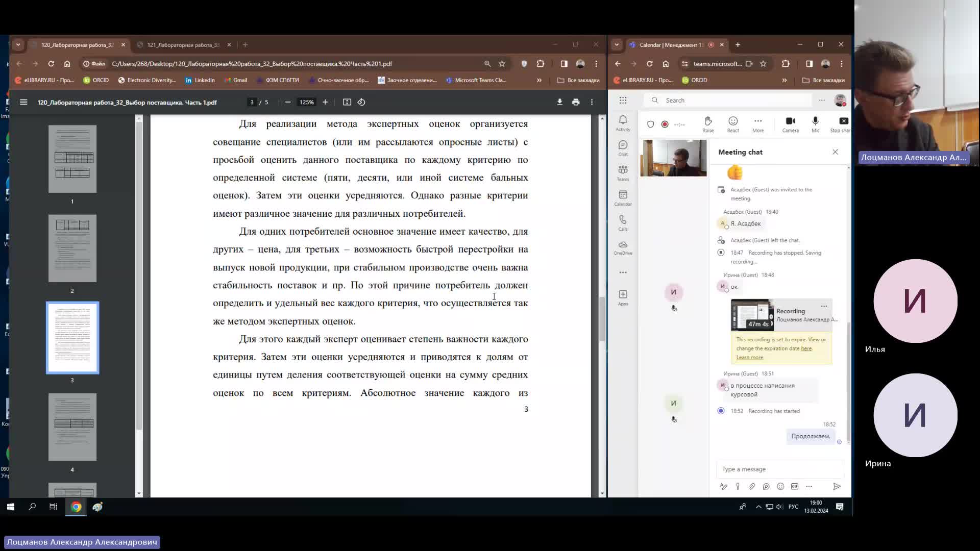The height and width of the screenshot is (551, 980).
Task: Open Все закладки folder in PDF browser
Action: [x=578, y=80]
